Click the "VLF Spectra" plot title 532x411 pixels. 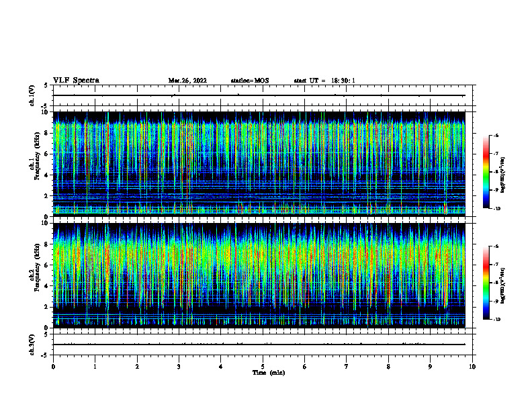click(76, 81)
